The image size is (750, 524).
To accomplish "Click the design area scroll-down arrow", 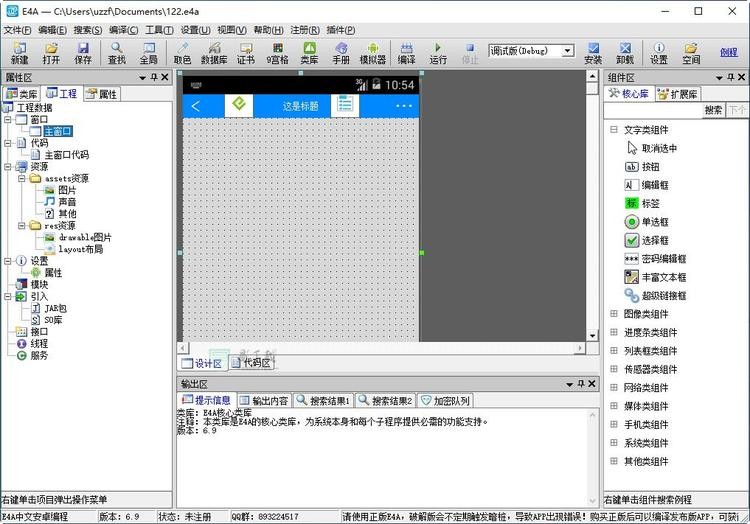I will (x=592, y=336).
